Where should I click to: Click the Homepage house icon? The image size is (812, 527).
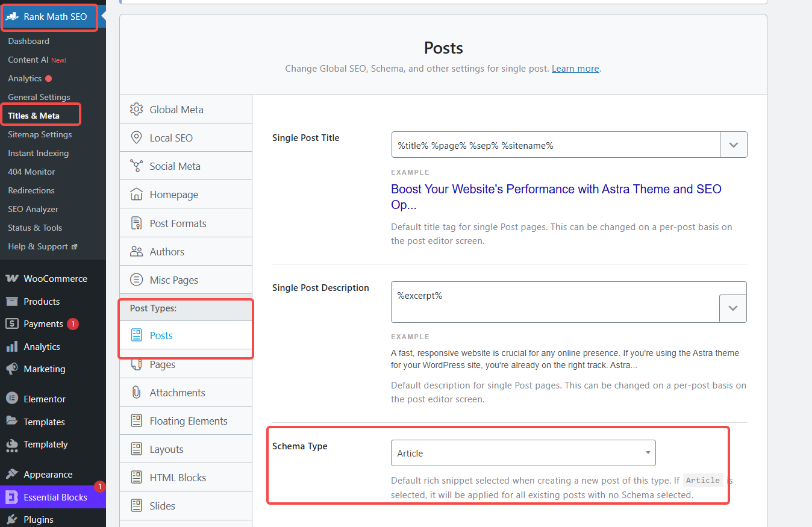click(x=137, y=195)
